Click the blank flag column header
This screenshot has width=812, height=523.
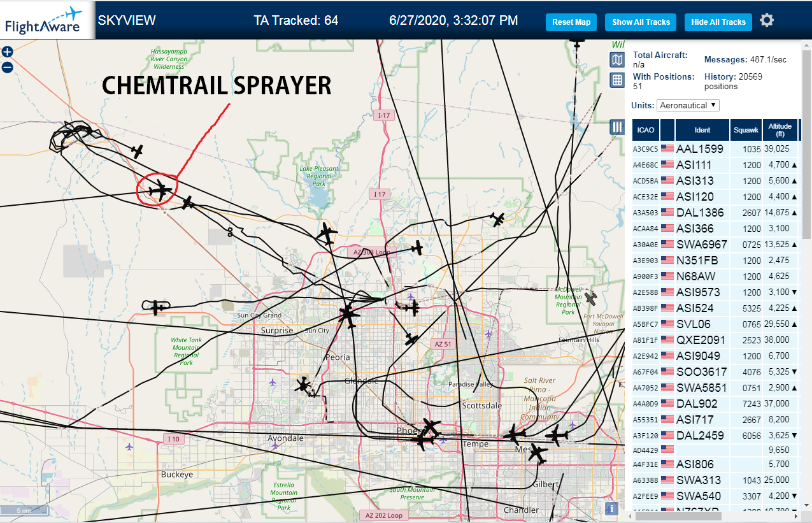(667, 130)
